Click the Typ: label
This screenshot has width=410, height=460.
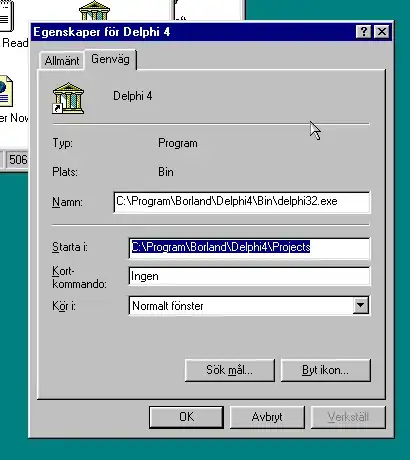[x=62, y=143]
